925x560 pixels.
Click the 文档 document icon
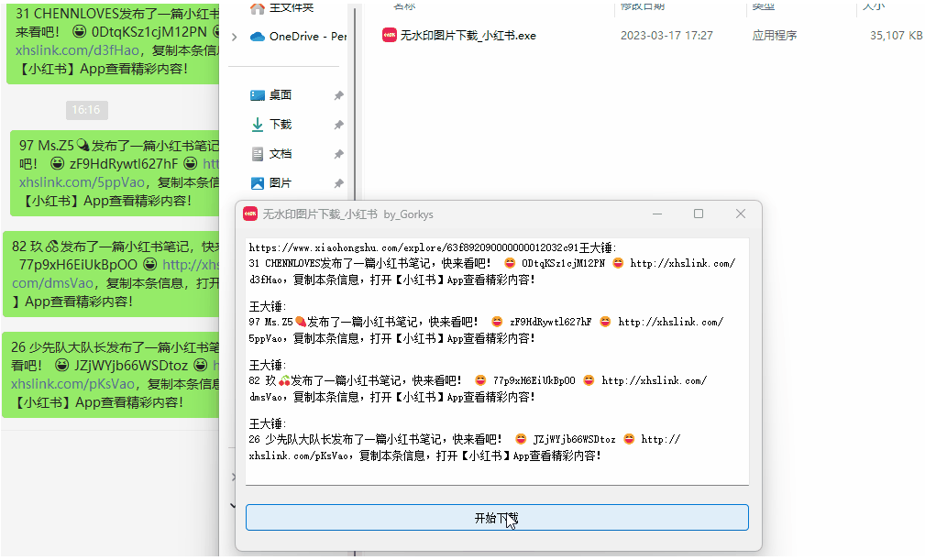coord(258,154)
